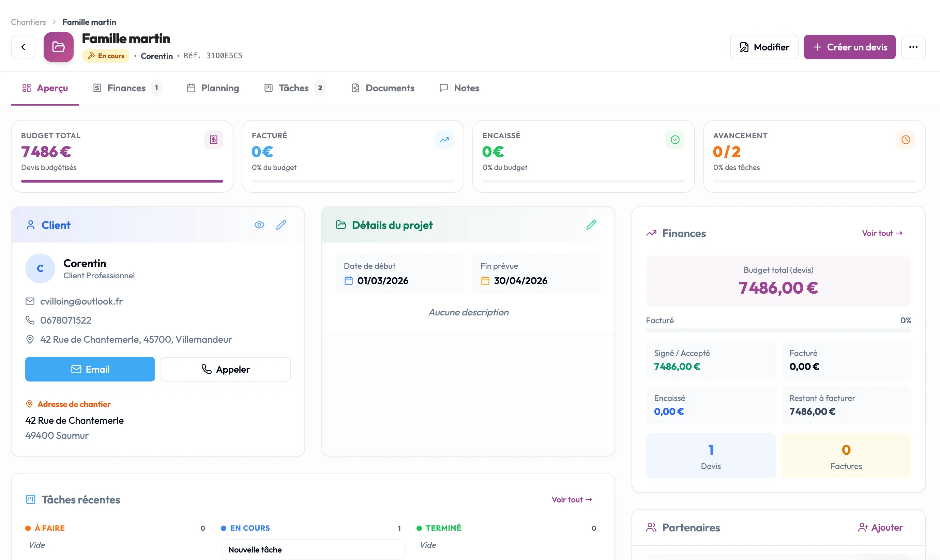The height and width of the screenshot is (560, 940).
Task: Click the pink folder project icon
Action: click(x=59, y=47)
